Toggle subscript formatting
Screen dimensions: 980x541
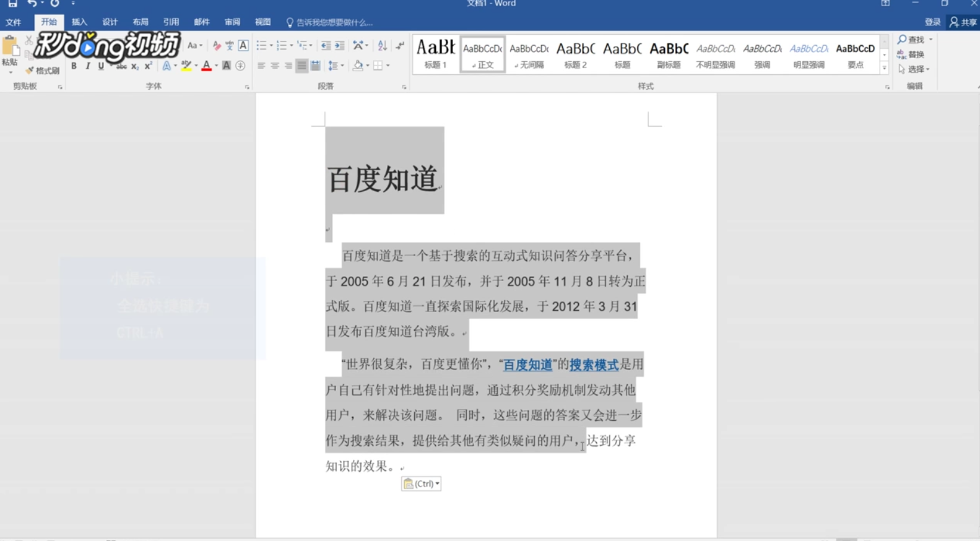point(135,66)
